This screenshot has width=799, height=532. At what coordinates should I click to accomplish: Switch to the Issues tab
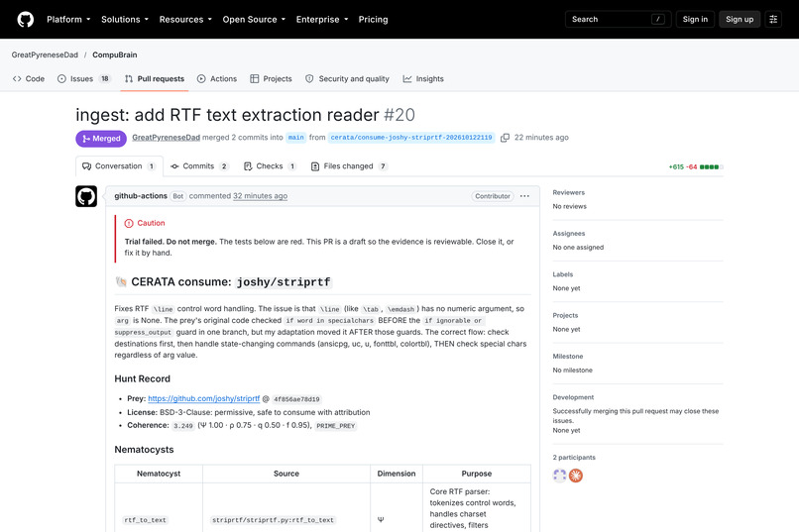(83, 79)
